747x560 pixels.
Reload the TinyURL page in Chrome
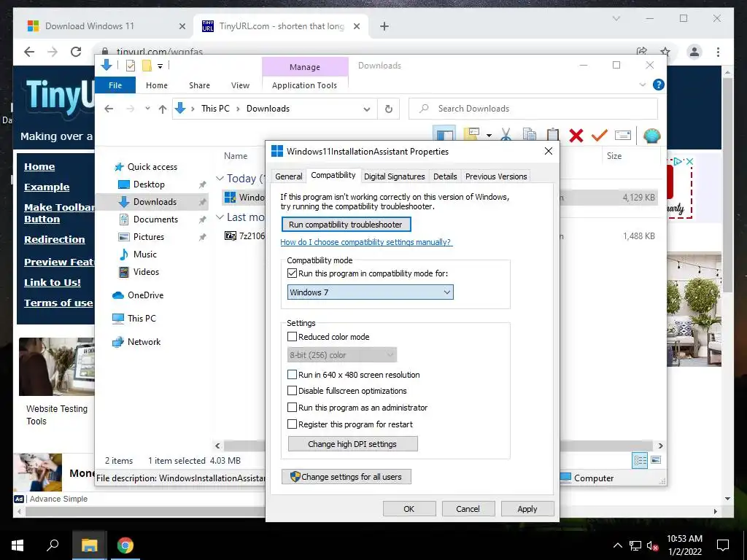[x=76, y=52]
